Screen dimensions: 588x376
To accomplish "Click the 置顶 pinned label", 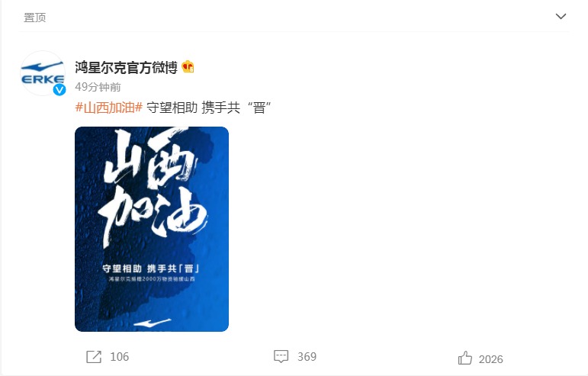I will click(x=35, y=18).
